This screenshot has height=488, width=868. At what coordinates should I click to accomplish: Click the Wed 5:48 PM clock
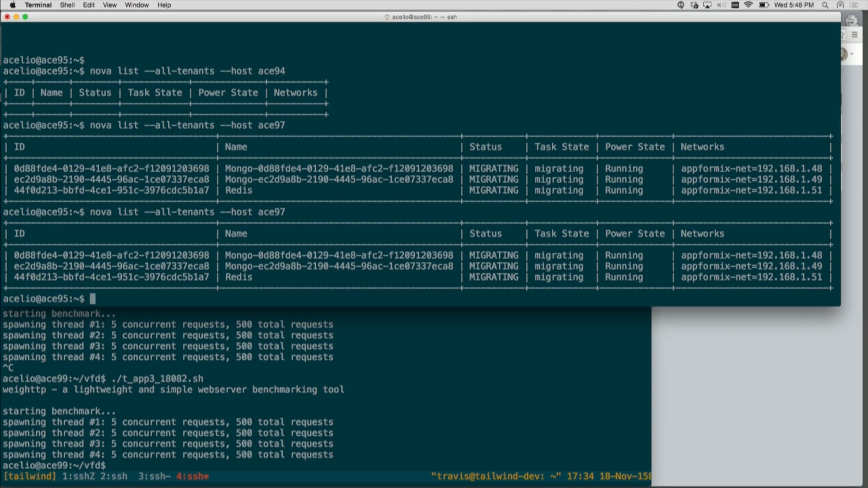[794, 5]
